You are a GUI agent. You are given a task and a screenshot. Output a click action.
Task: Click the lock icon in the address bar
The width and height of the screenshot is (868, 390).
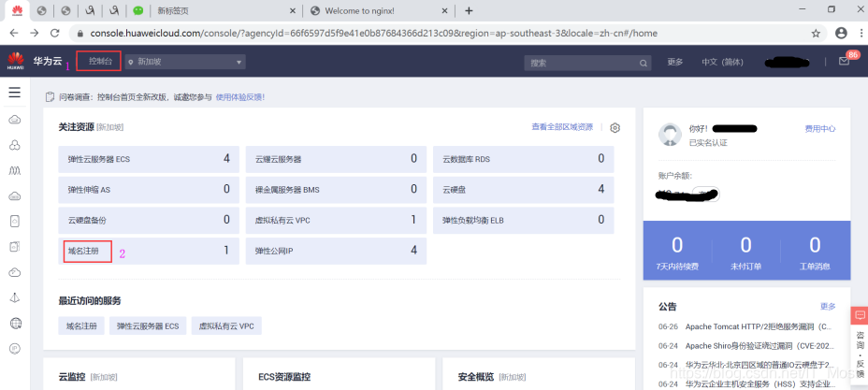80,33
